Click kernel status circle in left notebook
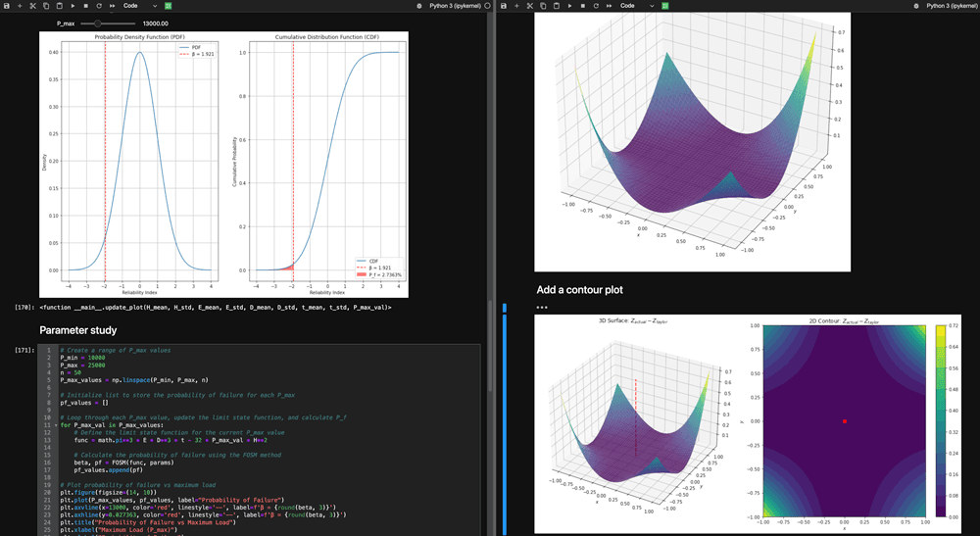The height and width of the screenshot is (536, 980). coord(487,6)
